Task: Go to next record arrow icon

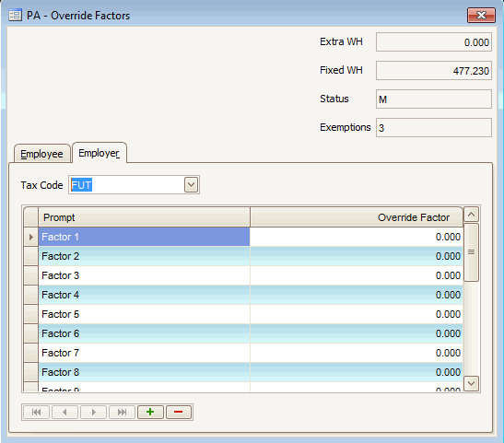Action: [93, 413]
